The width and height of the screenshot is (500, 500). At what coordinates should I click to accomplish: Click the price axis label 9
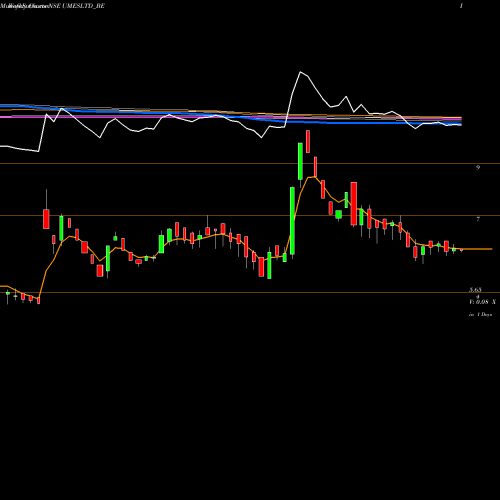[x=478, y=167]
